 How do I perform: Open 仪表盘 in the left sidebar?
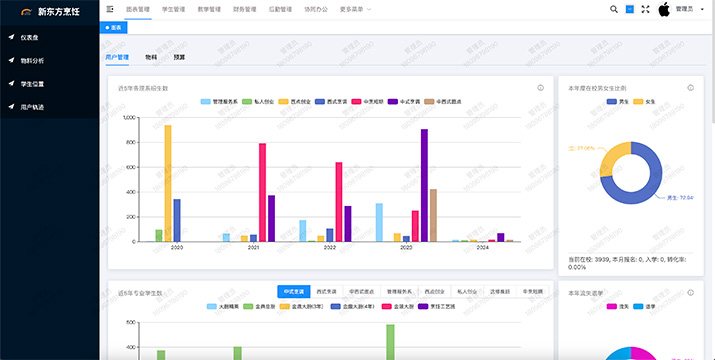pyautogui.click(x=50, y=37)
